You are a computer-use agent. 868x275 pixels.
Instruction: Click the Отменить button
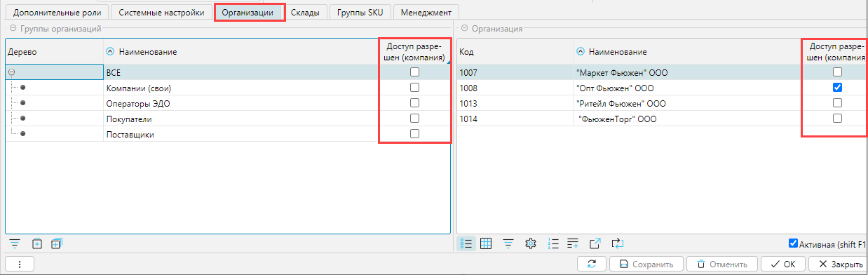tap(721, 264)
